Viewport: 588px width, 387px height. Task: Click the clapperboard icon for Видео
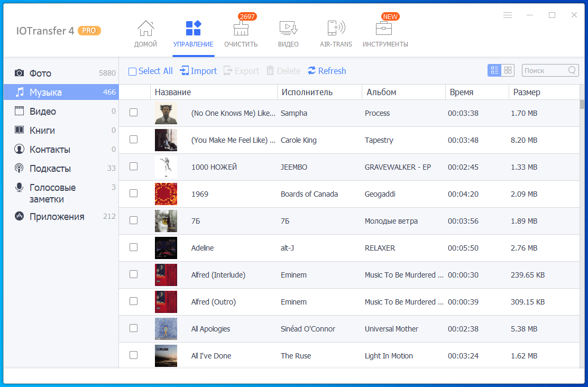point(19,111)
